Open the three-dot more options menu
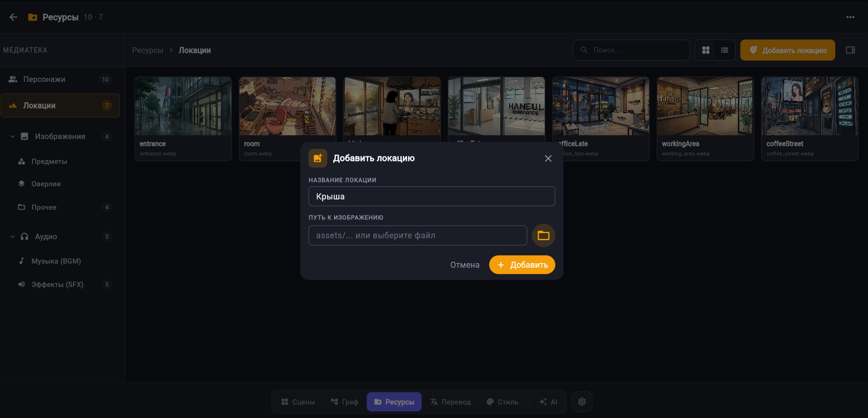The height and width of the screenshot is (418, 868). (x=850, y=17)
